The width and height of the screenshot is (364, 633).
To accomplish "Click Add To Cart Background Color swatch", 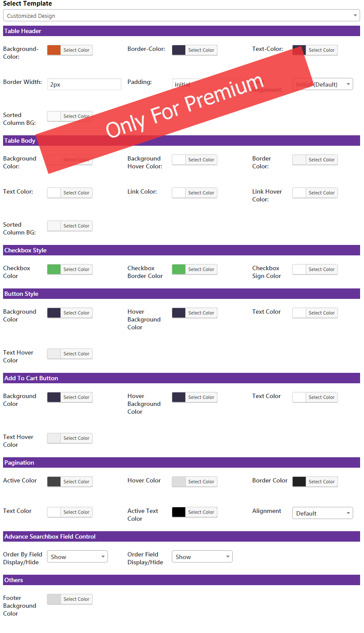I will (x=54, y=397).
